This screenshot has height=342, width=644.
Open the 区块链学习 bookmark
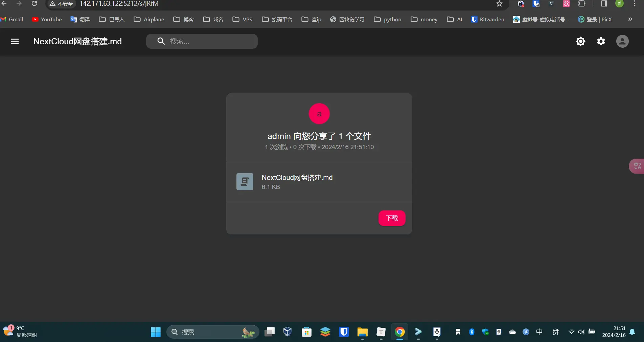[347, 19]
